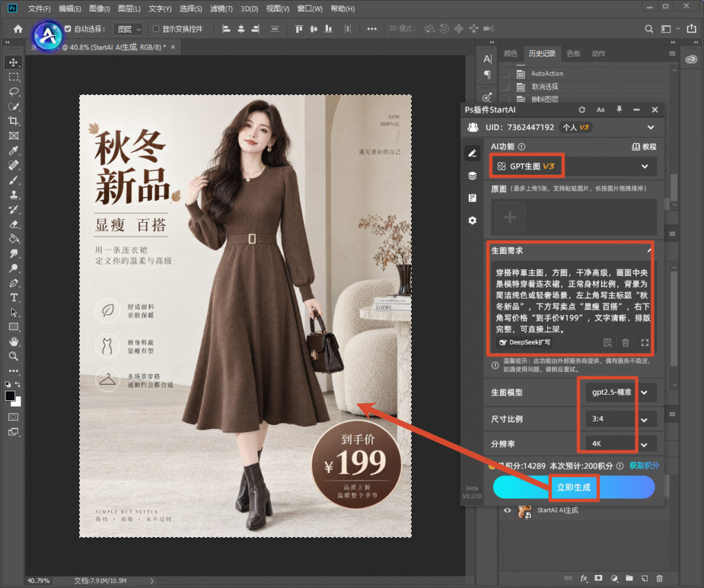
Task: Click the DeepSeek扩写 button
Action: [525, 342]
